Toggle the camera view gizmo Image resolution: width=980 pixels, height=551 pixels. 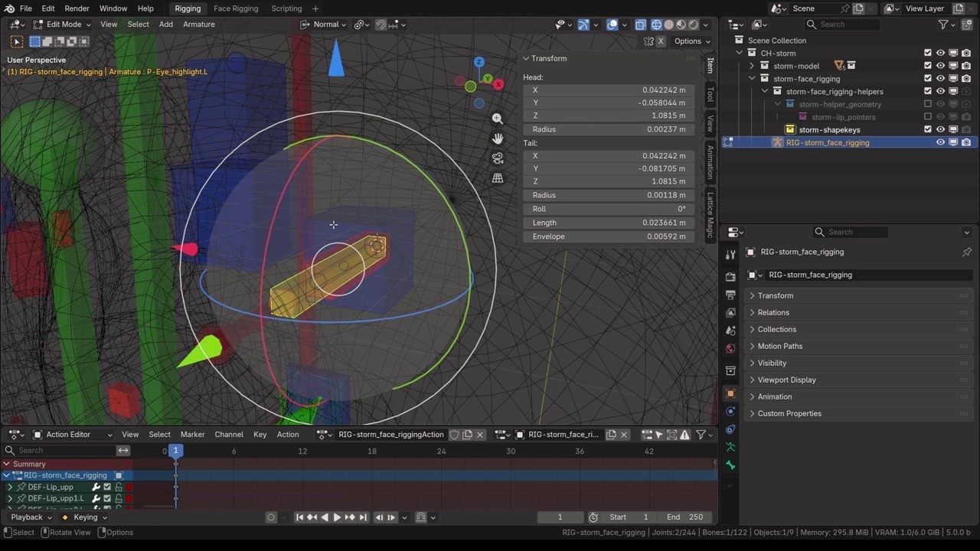pos(498,158)
